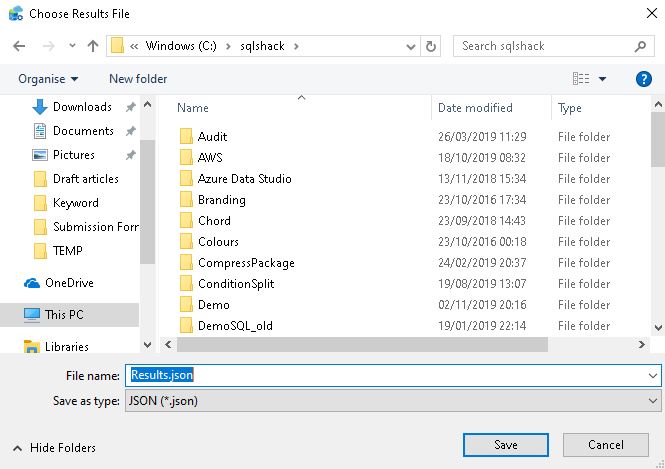Select This PC in navigation pane
Image resolution: width=665 pixels, height=469 pixels.
(64, 315)
